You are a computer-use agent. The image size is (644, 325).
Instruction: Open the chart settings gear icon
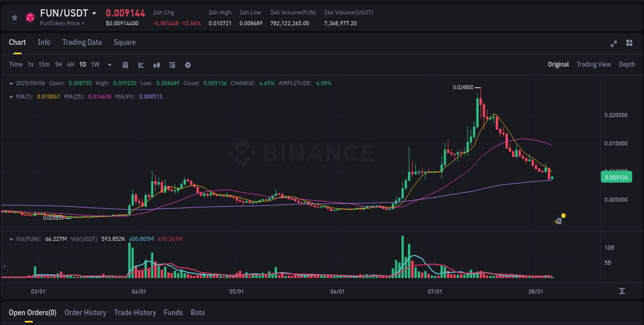tap(188, 64)
